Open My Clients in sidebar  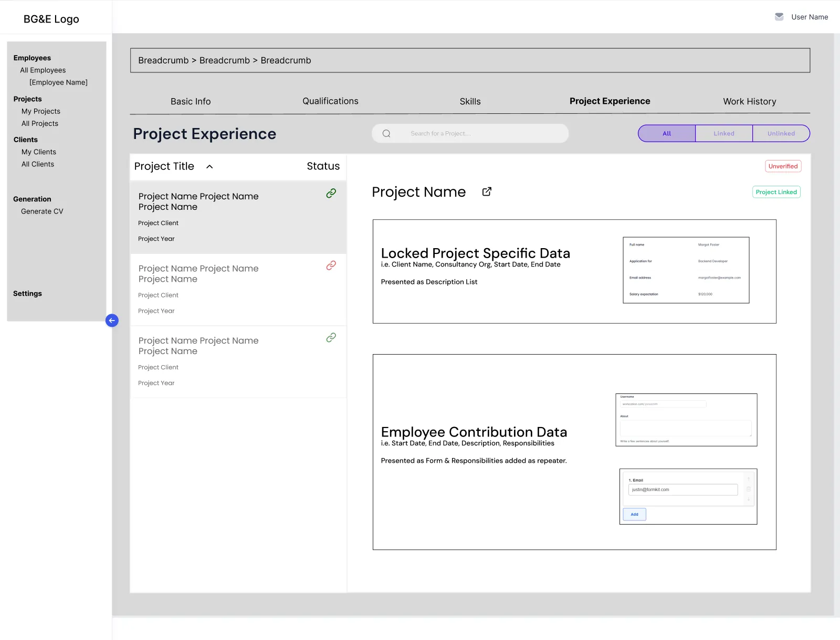click(x=39, y=152)
